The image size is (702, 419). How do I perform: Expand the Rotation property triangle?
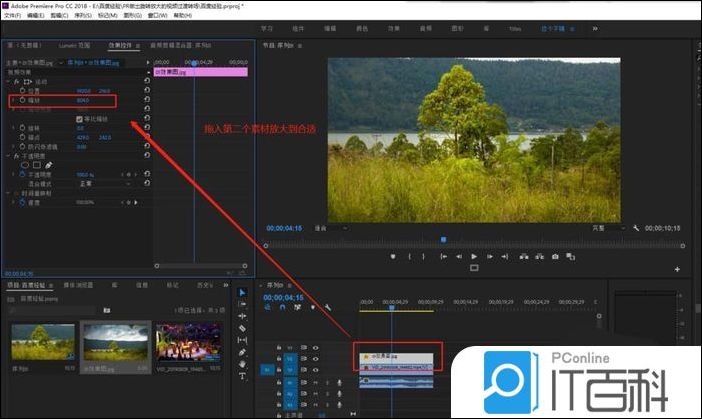point(13,128)
